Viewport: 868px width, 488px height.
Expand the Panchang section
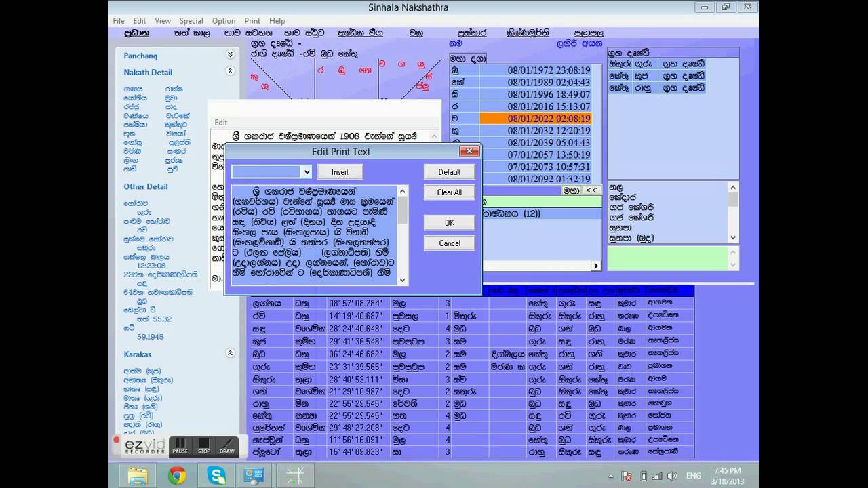coord(230,55)
